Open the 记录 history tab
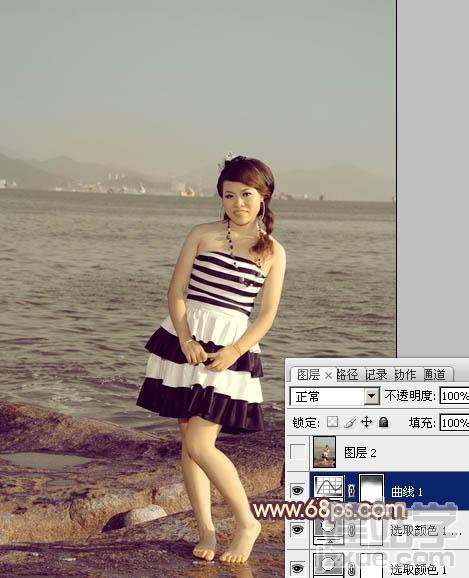The width and height of the screenshot is (469, 578). 376,375
